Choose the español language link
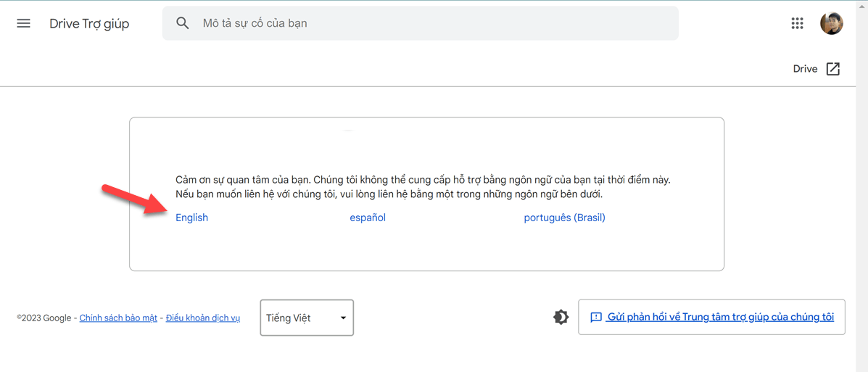 click(368, 218)
